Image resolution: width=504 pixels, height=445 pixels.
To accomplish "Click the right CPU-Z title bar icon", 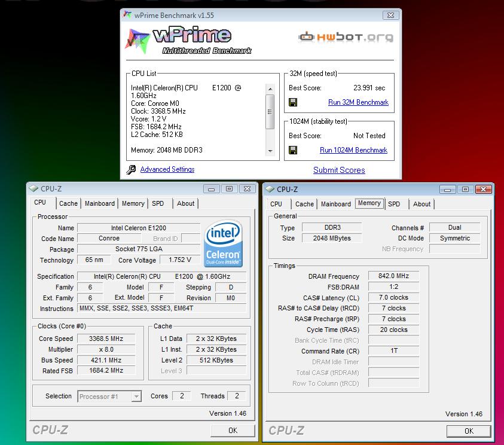I will [270, 189].
